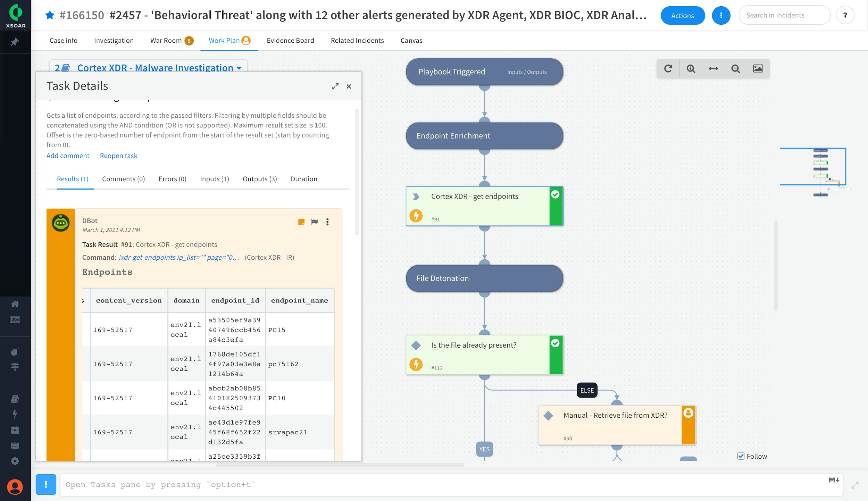
Task: Click the blue exclamation button by the command line
Action: click(46, 484)
